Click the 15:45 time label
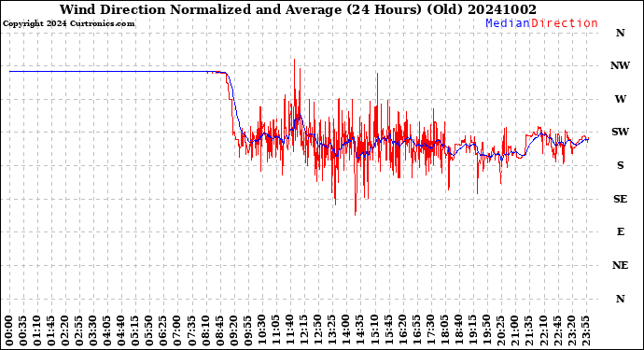The width and height of the screenshot is (644, 350). coord(389,330)
